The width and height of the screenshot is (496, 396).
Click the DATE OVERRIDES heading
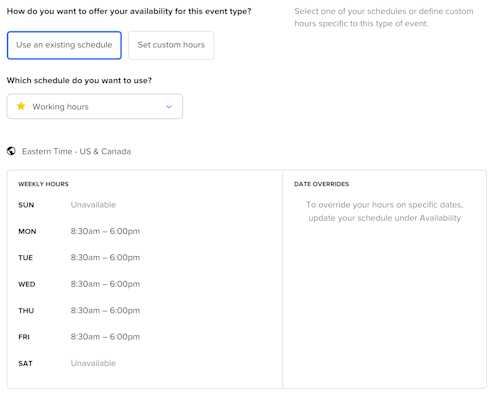coord(321,184)
